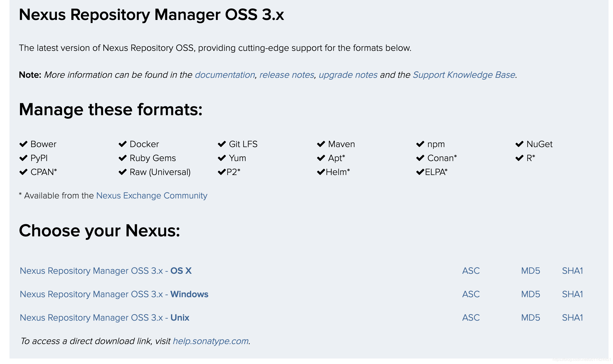Click the checkmark next to Yum
The height and width of the screenshot is (364, 613).
[222, 158]
